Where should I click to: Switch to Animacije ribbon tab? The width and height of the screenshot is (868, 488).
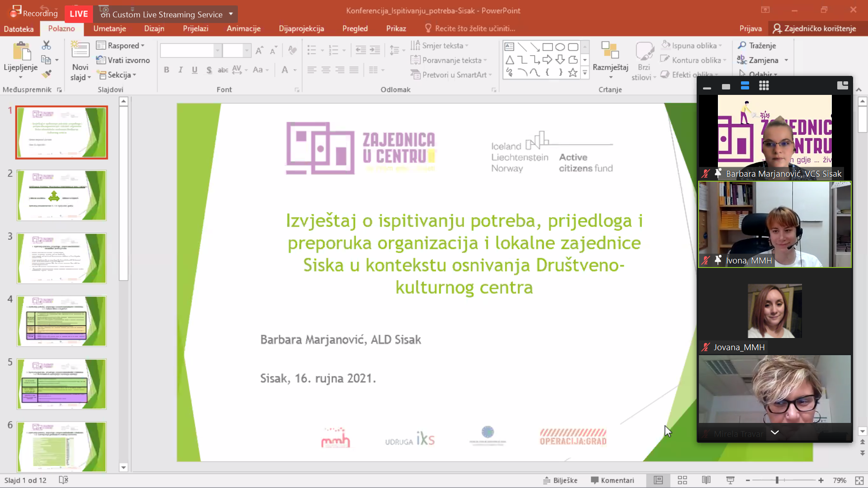pos(244,28)
